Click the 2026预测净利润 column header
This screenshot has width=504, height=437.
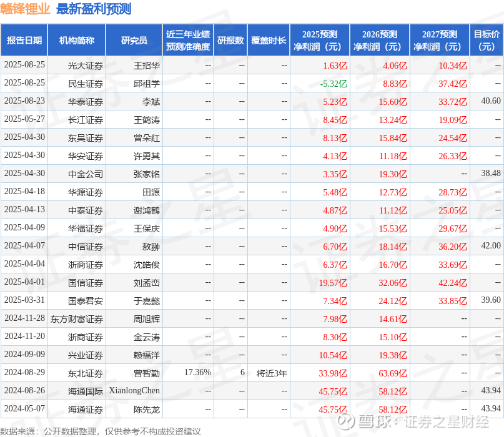tap(380, 40)
